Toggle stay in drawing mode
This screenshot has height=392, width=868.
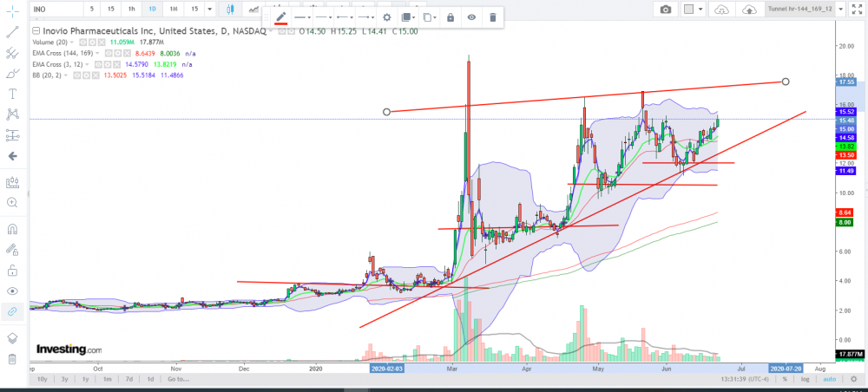tap(11, 250)
